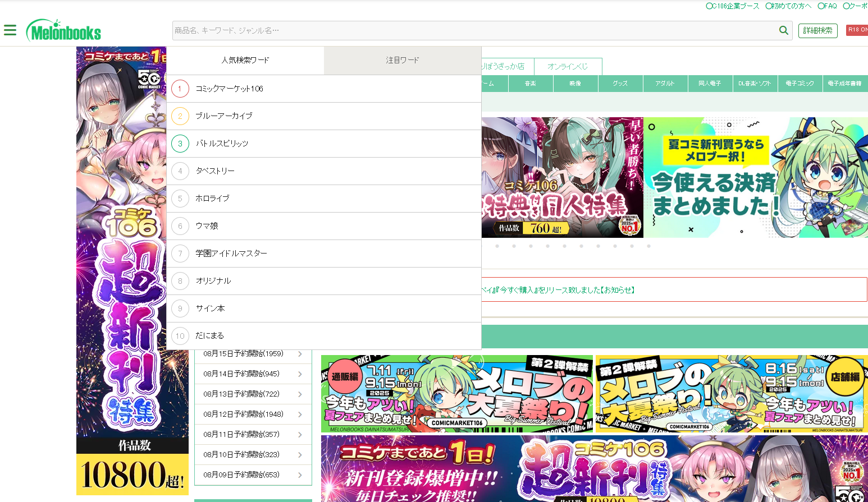The height and width of the screenshot is (502, 868).
Task: Select suggestion オリジナル
Action: 324,281
